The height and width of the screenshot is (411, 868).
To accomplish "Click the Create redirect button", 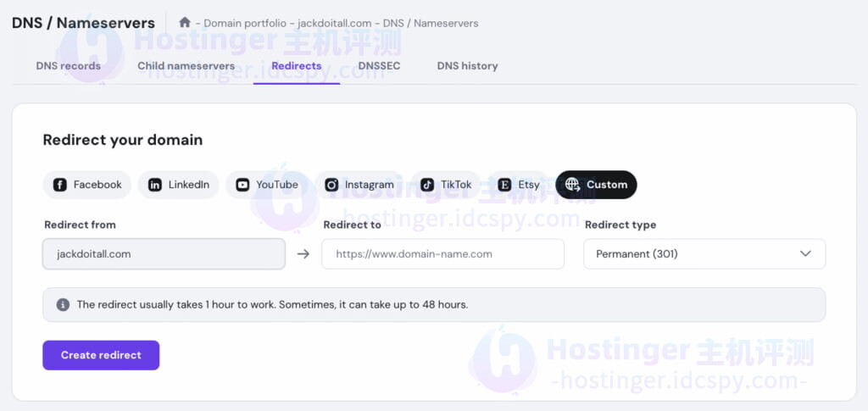I will (101, 355).
